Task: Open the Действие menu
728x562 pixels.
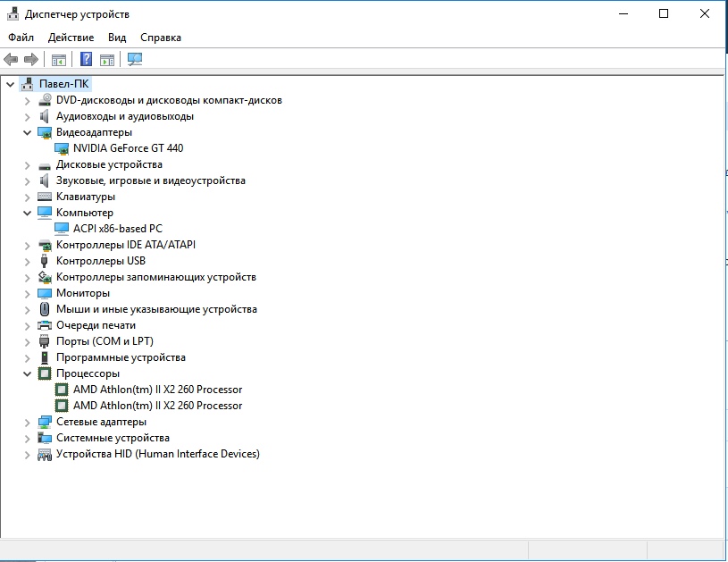Action: (x=71, y=38)
